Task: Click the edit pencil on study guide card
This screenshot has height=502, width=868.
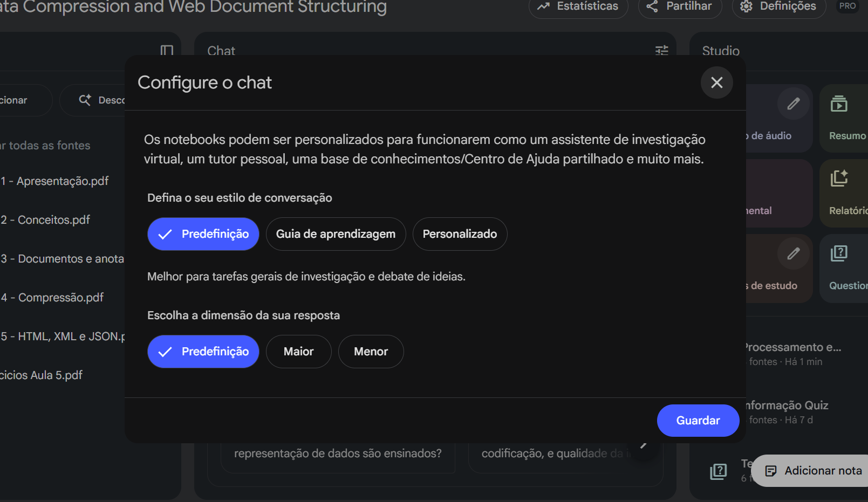Action: tap(793, 253)
